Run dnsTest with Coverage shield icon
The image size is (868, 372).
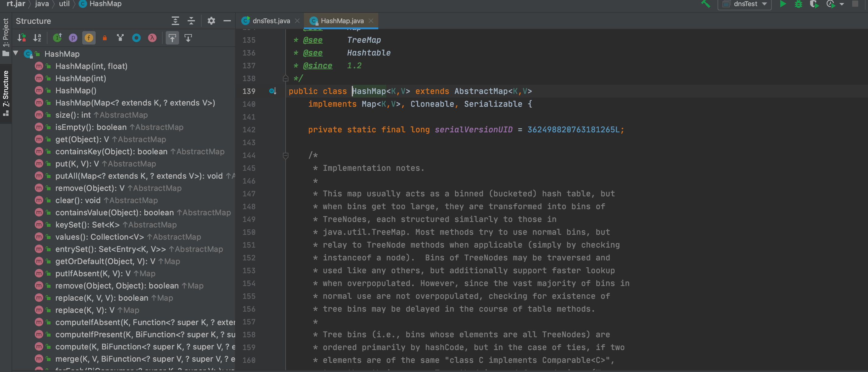pos(814,4)
